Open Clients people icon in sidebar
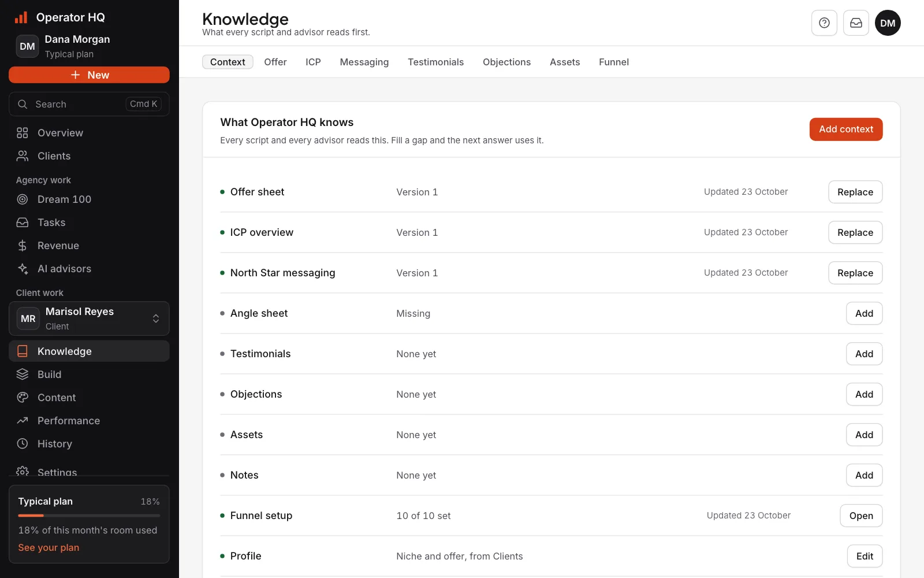 click(x=23, y=156)
